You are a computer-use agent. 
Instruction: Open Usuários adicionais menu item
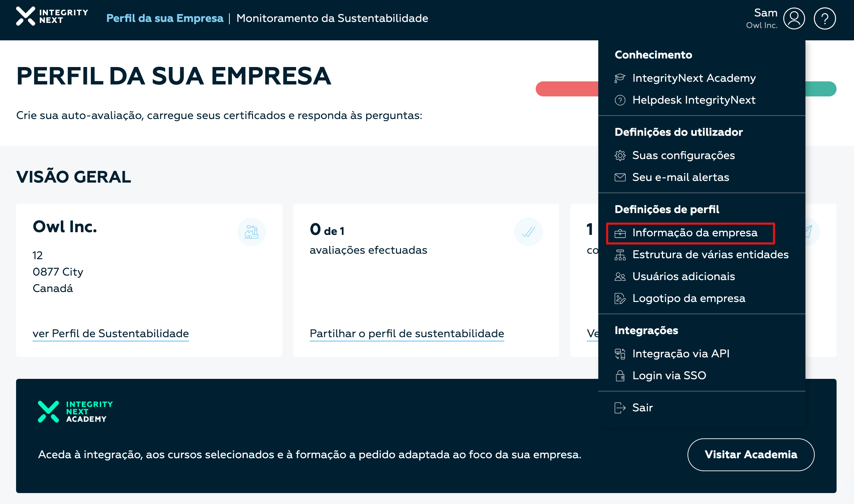(x=683, y=277)
